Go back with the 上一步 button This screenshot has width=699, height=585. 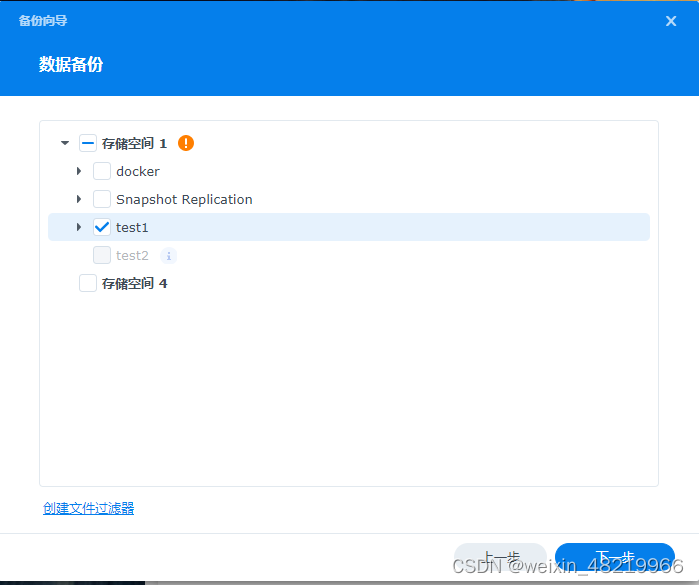pos(500,558)
